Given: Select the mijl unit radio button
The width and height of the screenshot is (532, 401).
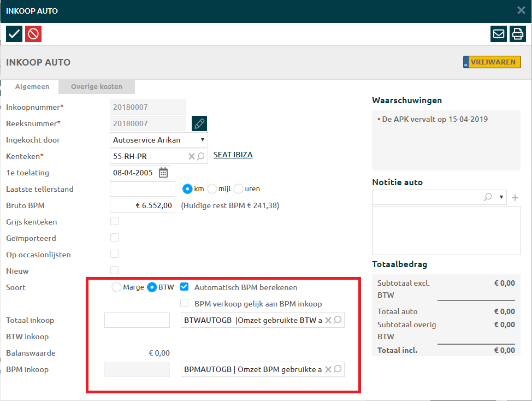Looking at the screenshot, I should pyautogui.click(x=212, y=189).
